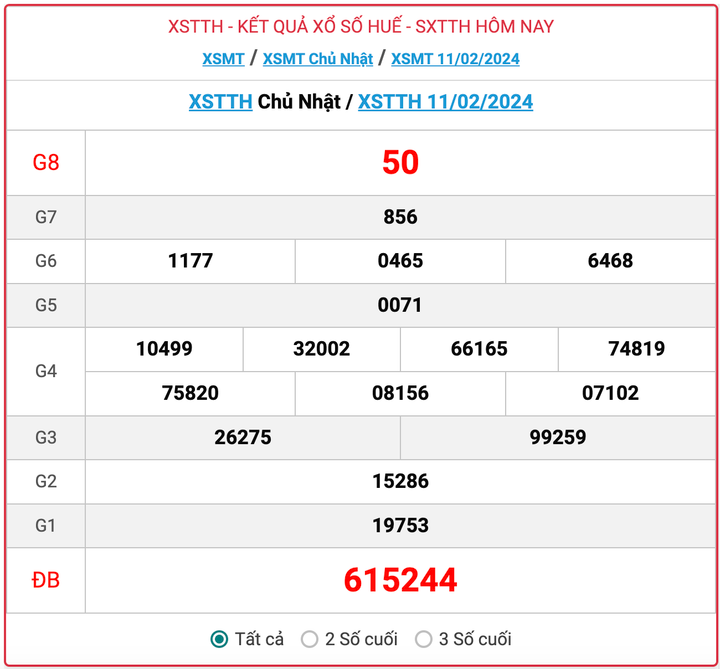
Task: Click the G4 result 08156
Action: click(x=400, y=393)
